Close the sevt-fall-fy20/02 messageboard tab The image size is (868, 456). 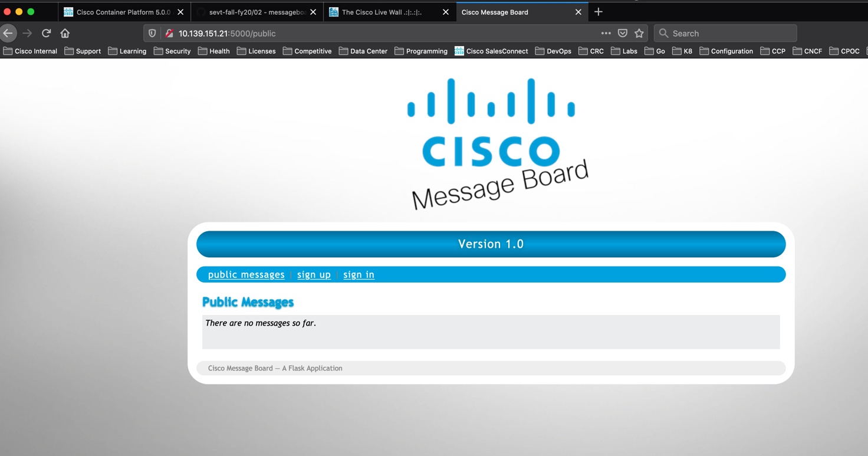[313, 12]
